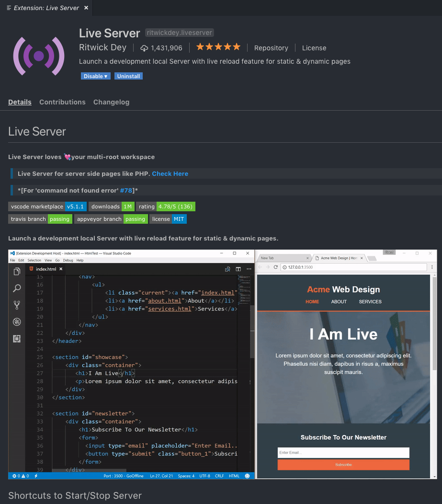Click the CRLF line ending status item
The height and width of the screenshot is (504, 442).
219,476
